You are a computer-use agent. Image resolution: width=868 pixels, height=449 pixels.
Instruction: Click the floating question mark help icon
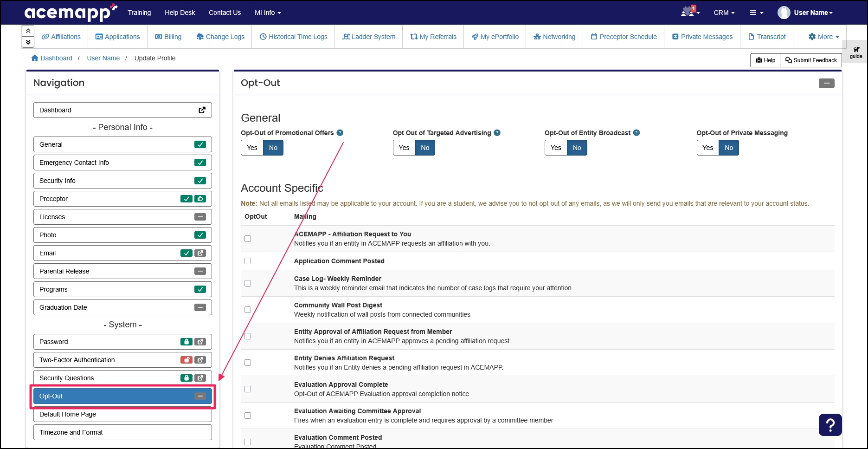point(830,424)
